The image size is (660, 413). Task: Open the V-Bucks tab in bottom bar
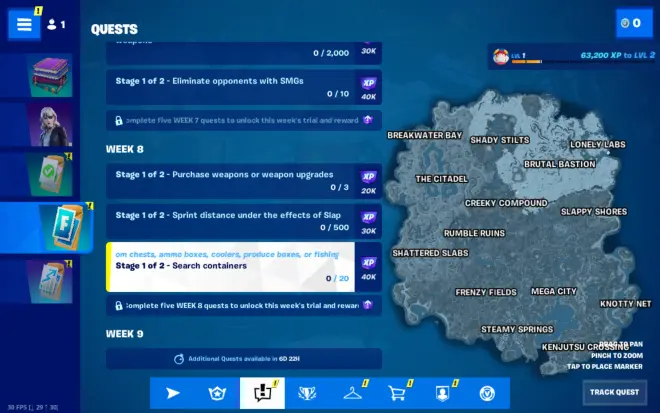pyautogui.click(x=487, y=393)
